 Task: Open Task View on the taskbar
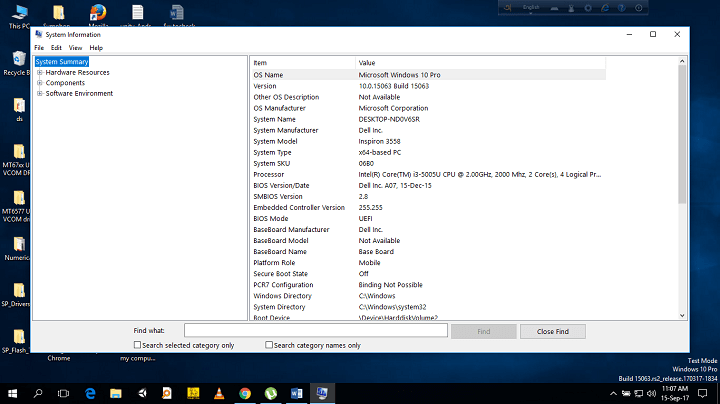click(63, 393)
